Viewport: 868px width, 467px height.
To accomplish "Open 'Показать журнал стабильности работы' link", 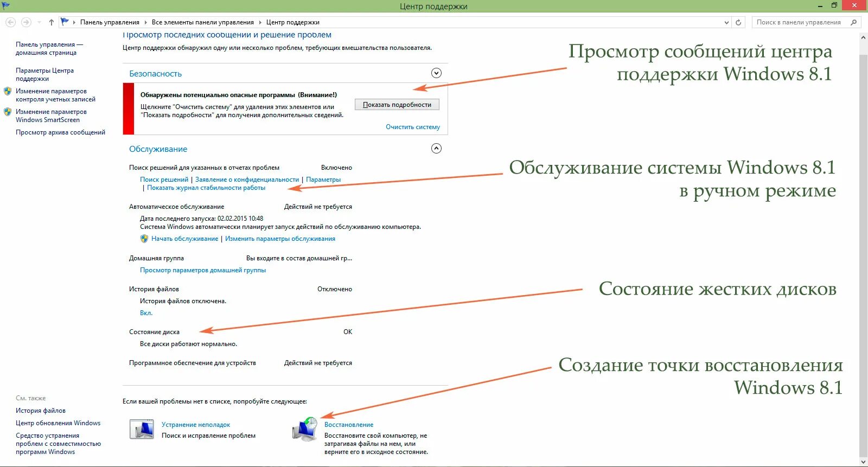I will 206,188.
